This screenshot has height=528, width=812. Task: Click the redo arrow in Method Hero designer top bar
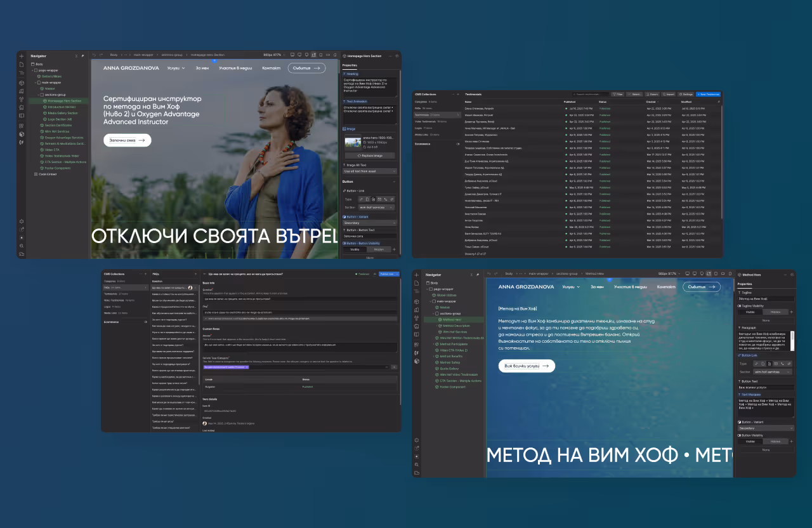pyautogui.click(x=496, y=274)
